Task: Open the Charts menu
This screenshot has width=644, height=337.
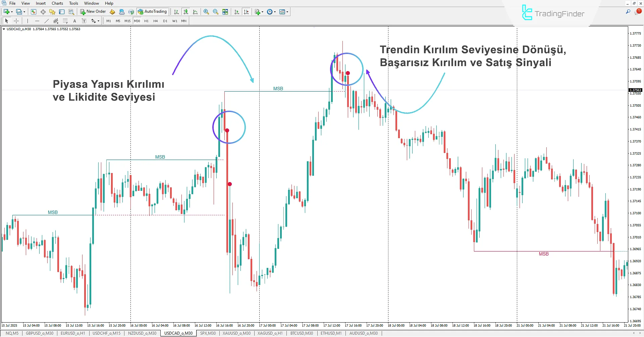Action: 57,3
